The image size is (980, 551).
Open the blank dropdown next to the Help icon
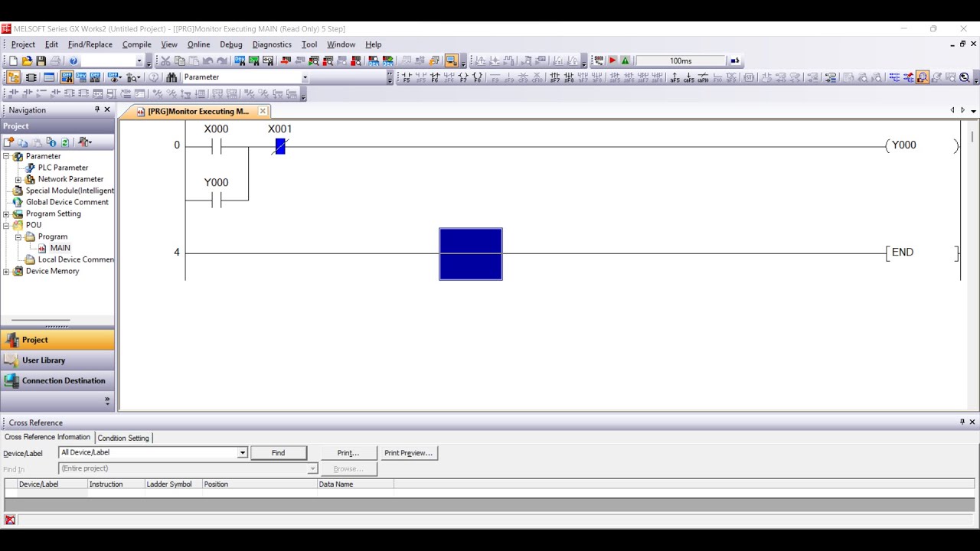point(139,60)
